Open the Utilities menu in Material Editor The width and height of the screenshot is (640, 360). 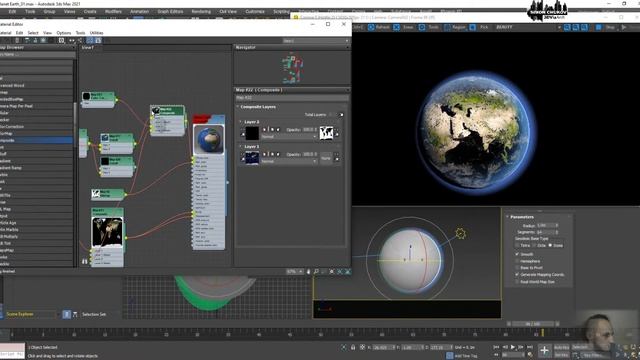click(x=96, y=33)
